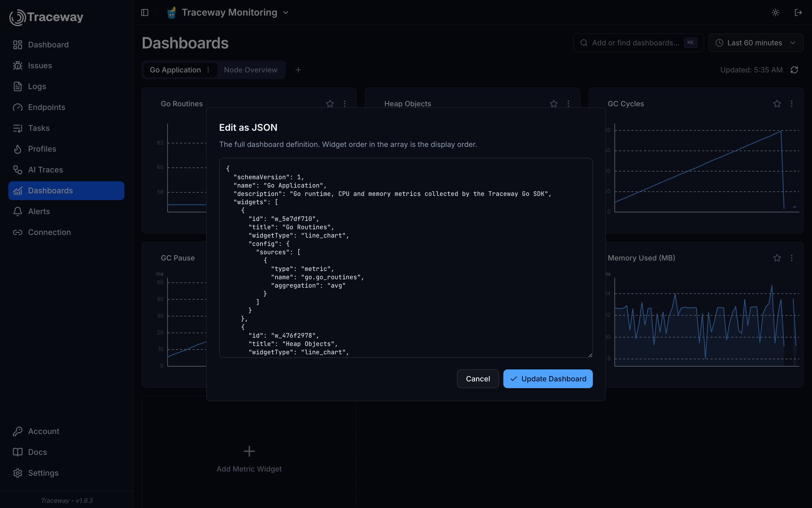Click the logout icon
Image resolution: width=812 pixels, height=508 pixels.
pos(798,13)
